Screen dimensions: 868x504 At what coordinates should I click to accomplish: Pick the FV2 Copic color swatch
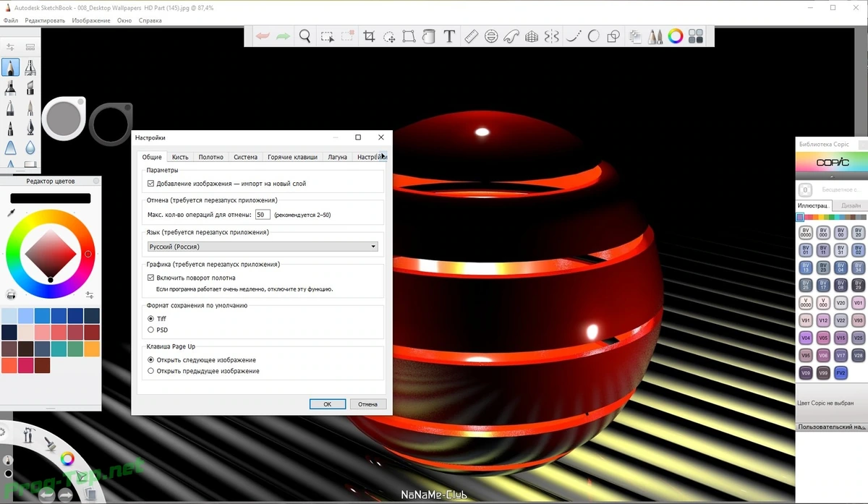point(841,373)
